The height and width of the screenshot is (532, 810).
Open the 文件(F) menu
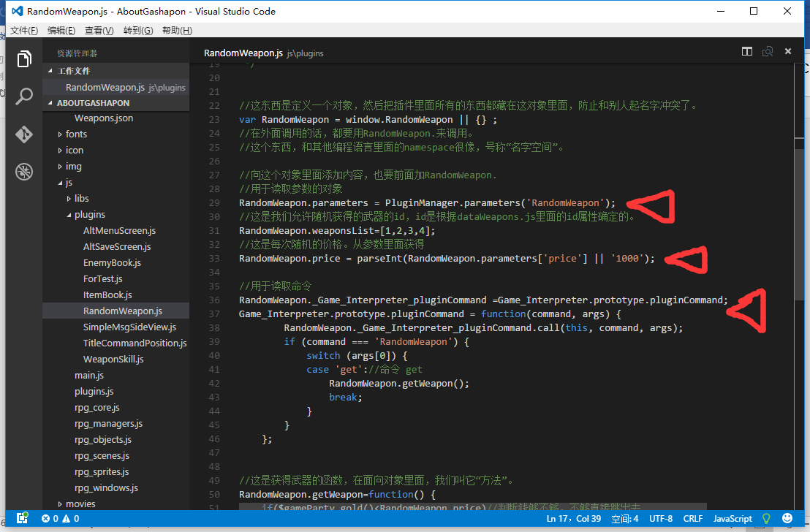24,31
